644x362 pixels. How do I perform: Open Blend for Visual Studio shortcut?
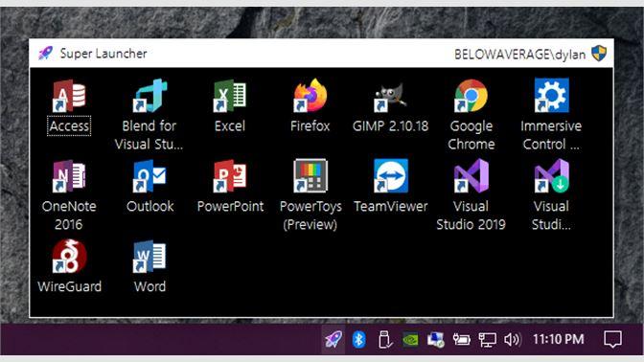point(149,96)
